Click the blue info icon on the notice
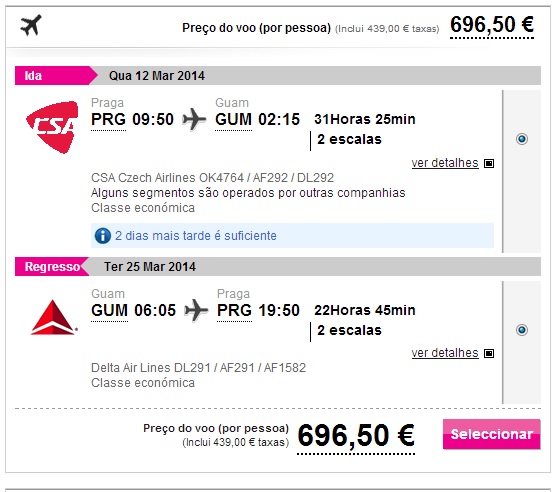The image size is (556, 492). click(x=103, y=236)
